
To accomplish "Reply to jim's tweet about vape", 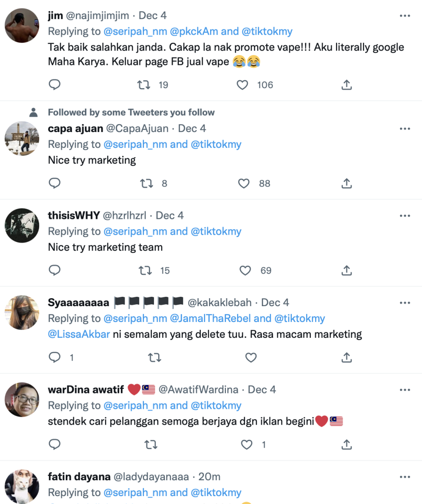I will click(x=55, y=84).
